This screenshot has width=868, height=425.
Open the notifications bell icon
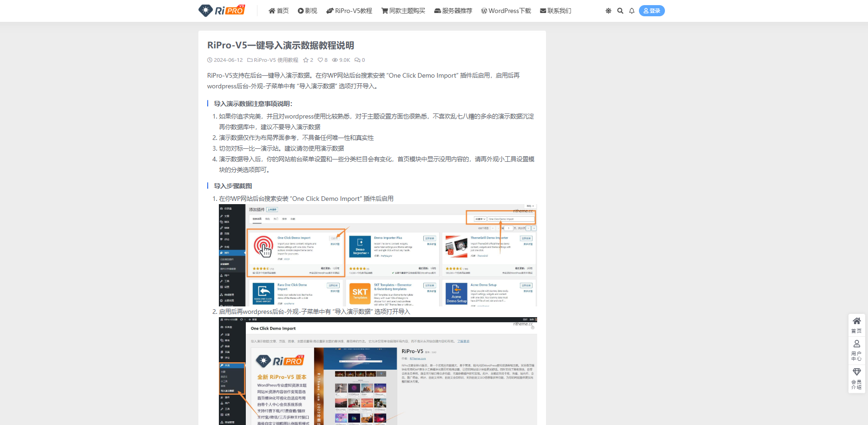631,11
